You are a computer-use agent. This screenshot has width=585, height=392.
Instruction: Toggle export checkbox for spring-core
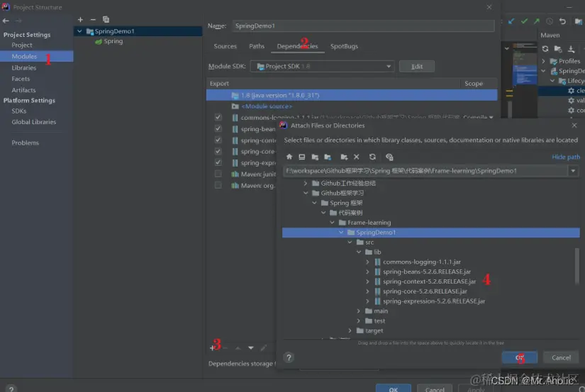tap(218, 151)
